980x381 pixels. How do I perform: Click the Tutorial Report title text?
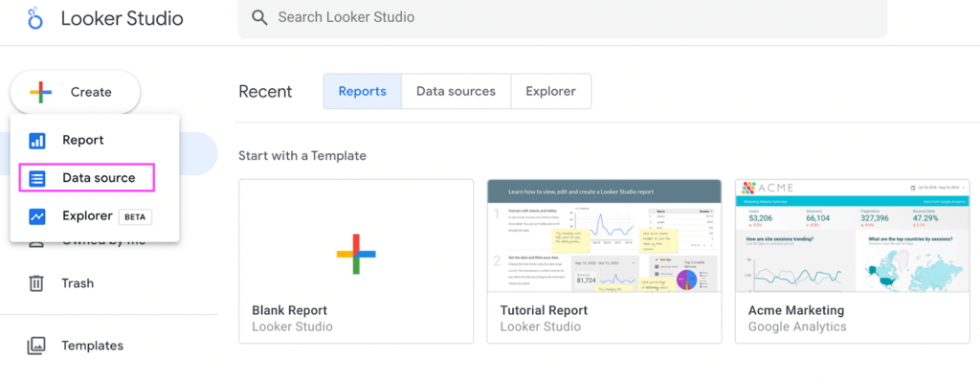click(x=544, y=310)
